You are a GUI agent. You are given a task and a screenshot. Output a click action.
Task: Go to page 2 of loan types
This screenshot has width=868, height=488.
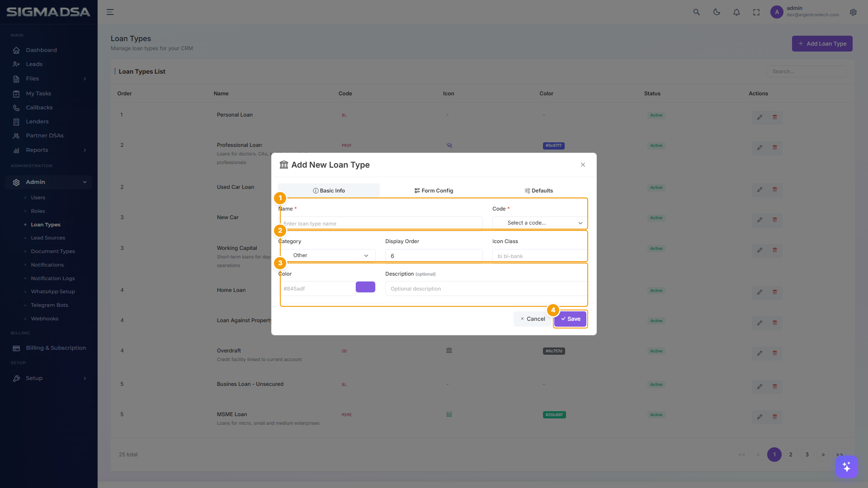tap(791, 455)
